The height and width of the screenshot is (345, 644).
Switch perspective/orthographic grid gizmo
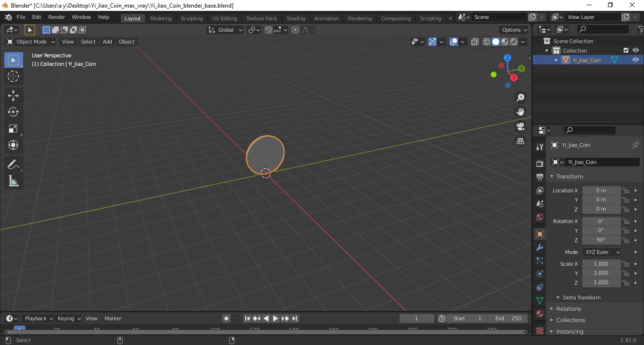tap(520, 141)
